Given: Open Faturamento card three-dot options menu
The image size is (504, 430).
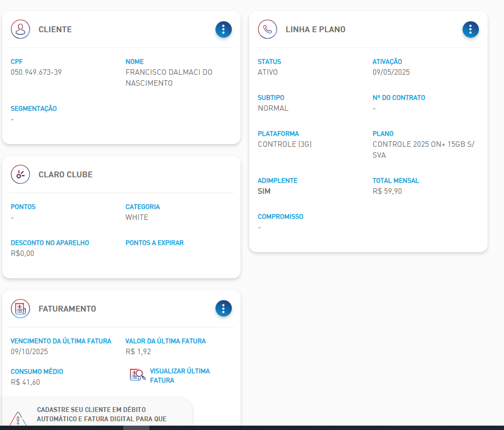Looking at the screenshot, I should pos(223,309).
